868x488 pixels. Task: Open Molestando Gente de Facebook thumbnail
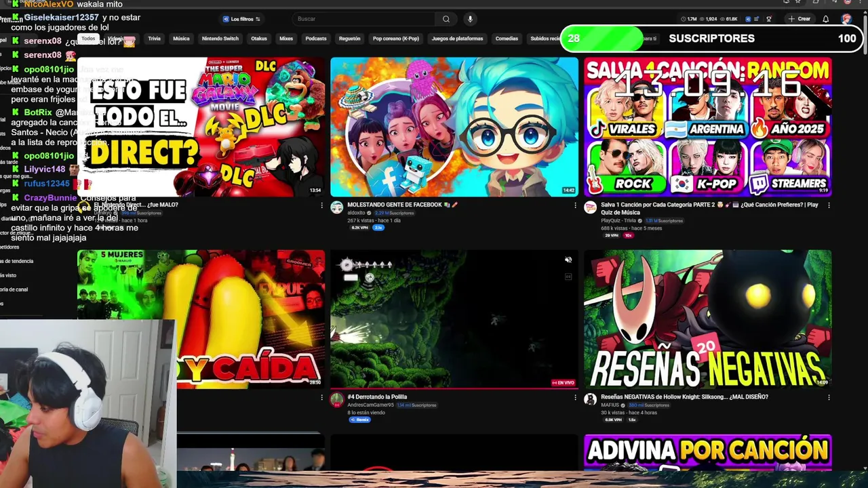click(454, 127)
